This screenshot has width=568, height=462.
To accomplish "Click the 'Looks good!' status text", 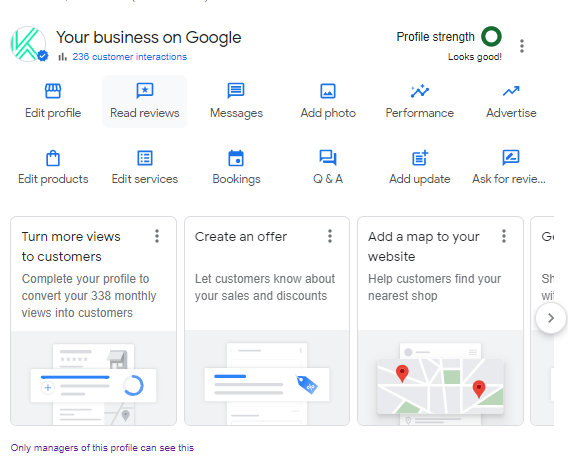I will pos(475,57).
